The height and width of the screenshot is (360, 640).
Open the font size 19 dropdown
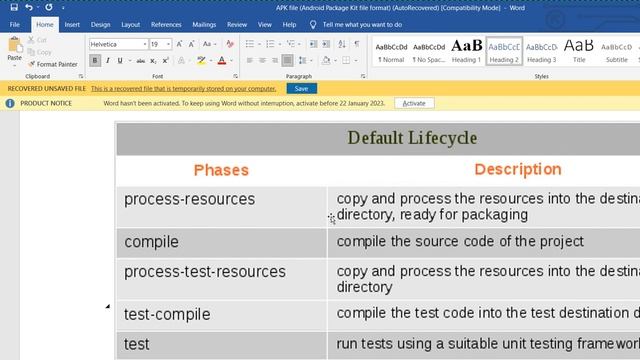pyautogui.click(x=168, y=44)
